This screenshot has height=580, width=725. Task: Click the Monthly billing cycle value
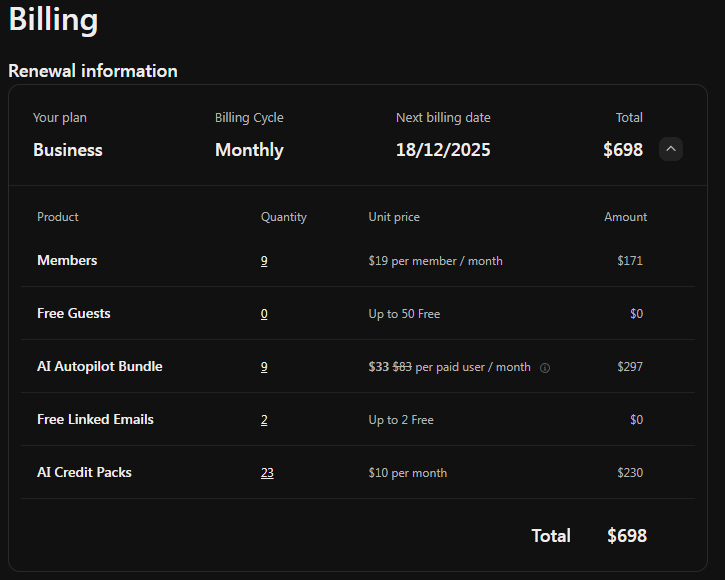[249, 150]
